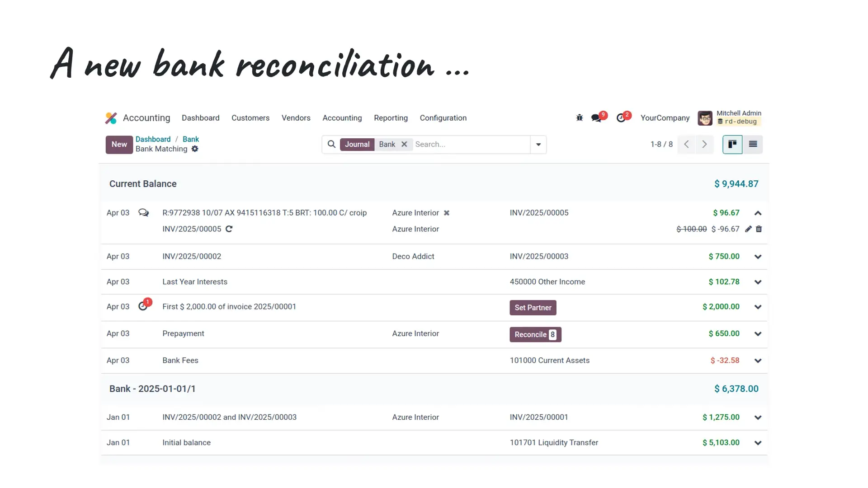This screenshot has height=488, width=868.
Task: Open the search filter dropdown arrow
Action: [x=538, y=144]
